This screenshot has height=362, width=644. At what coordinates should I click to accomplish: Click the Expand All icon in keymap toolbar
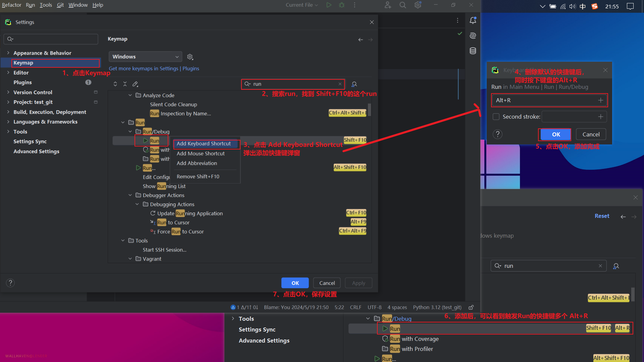(115, 84)
